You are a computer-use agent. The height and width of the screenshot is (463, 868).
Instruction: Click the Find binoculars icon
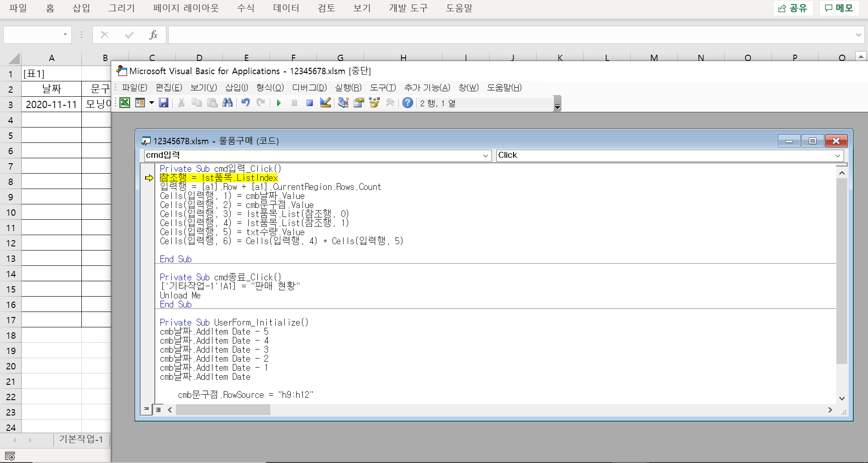(228, 103)
